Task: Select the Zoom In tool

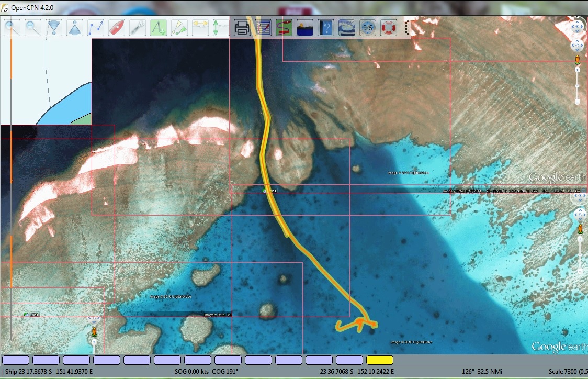Action: coord(12,28)
